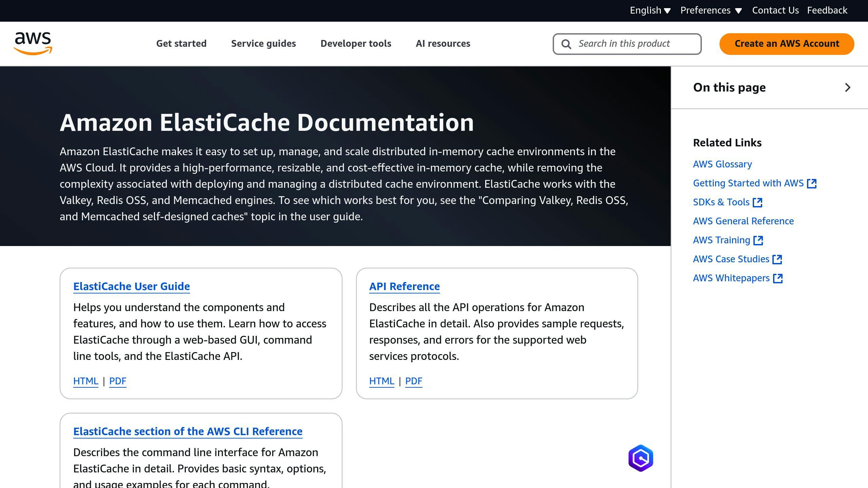Open Getting Started with AWS link
Viewport: 868px width, 488px height.
(x=748, y=183)
